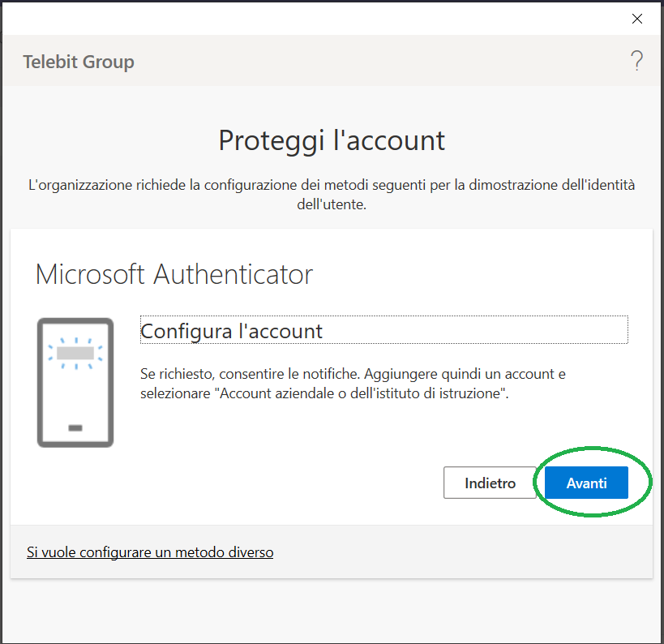Click the home button on the phone graphic
This screenshot has height=644, width=664.
tap(75, 427)
